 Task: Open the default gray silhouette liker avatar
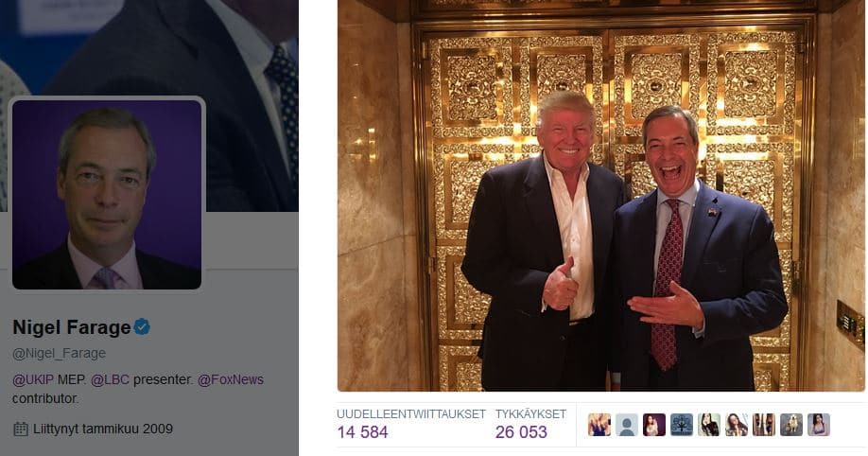click(x=626, y=425)
